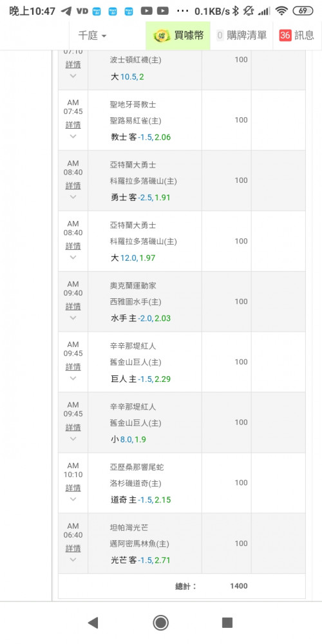Screen dimensions: 322x644
Task: Open the 購牌清單 tab
Action: [241, 35]
